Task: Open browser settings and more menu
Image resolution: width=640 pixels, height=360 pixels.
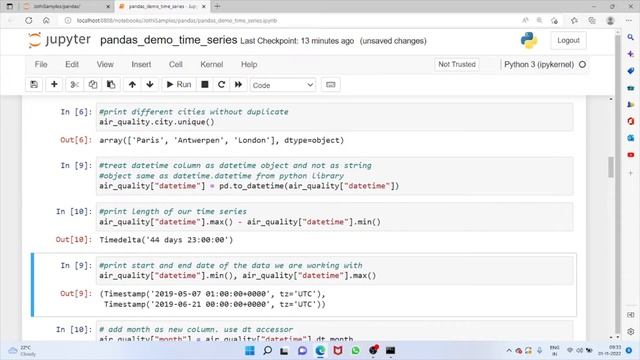Action: click(629, 20)
